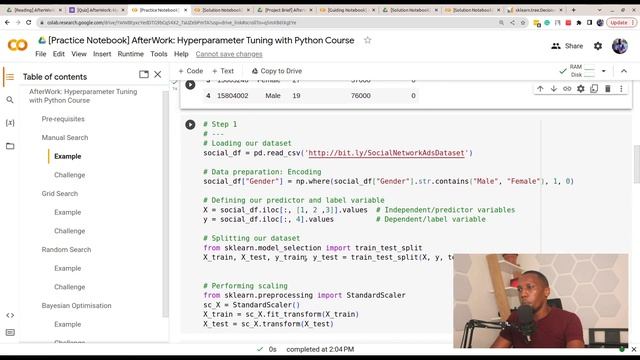640x360 pixels.
Task: Go to Manual Search section in contents
Action: pos(65,138)
